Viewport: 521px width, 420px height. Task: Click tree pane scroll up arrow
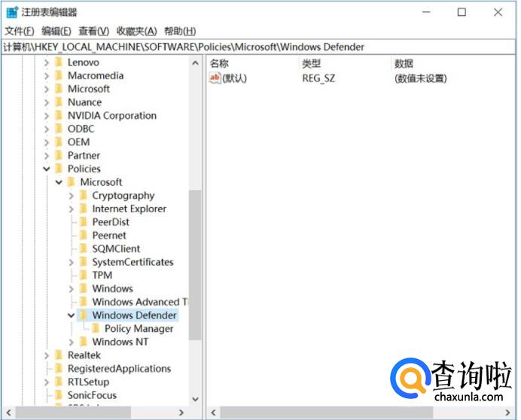pos(196,62)
